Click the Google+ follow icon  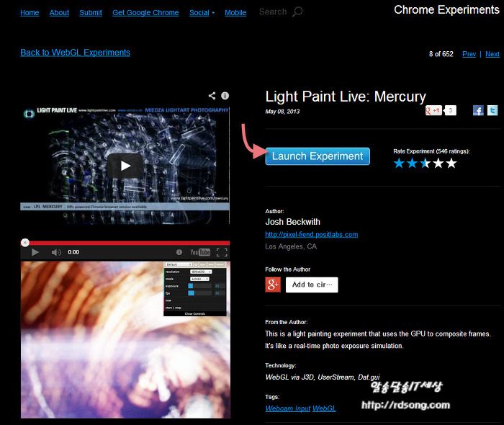tap(273, 284)
